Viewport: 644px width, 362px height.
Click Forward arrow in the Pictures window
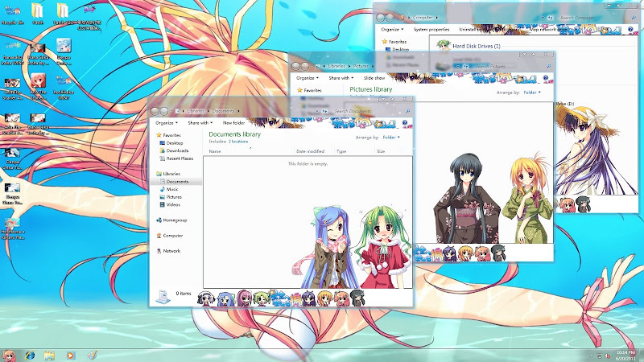[x=305, y=66]
